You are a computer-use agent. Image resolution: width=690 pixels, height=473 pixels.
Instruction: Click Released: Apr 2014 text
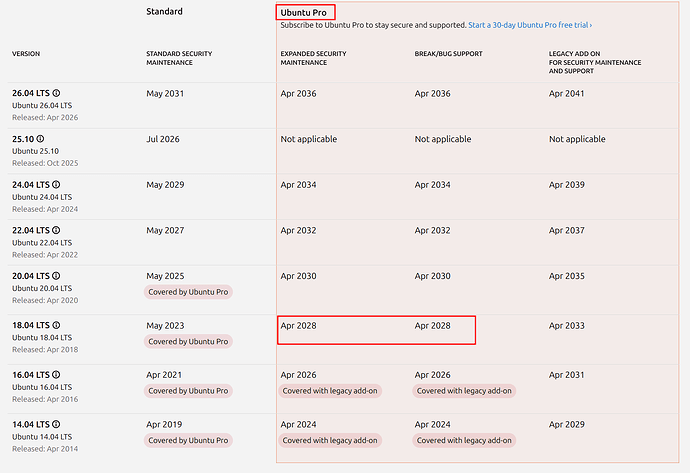click(45, 449)
